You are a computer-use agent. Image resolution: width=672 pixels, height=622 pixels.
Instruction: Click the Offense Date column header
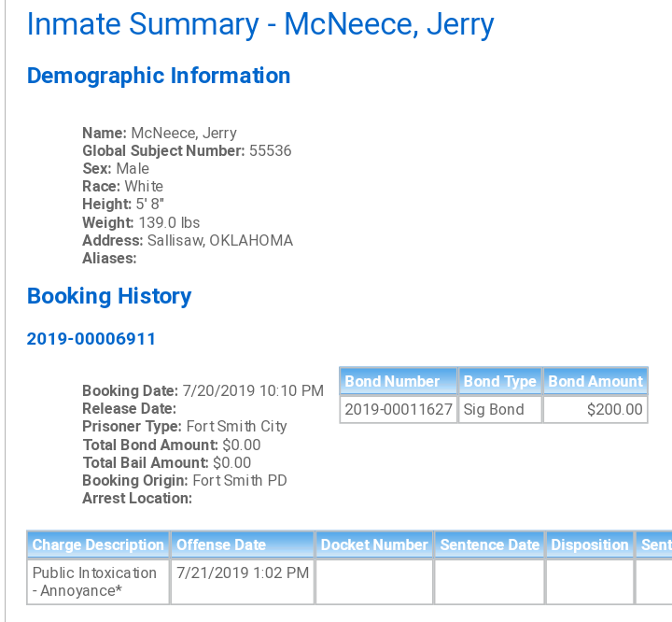(x=243, y=544)
